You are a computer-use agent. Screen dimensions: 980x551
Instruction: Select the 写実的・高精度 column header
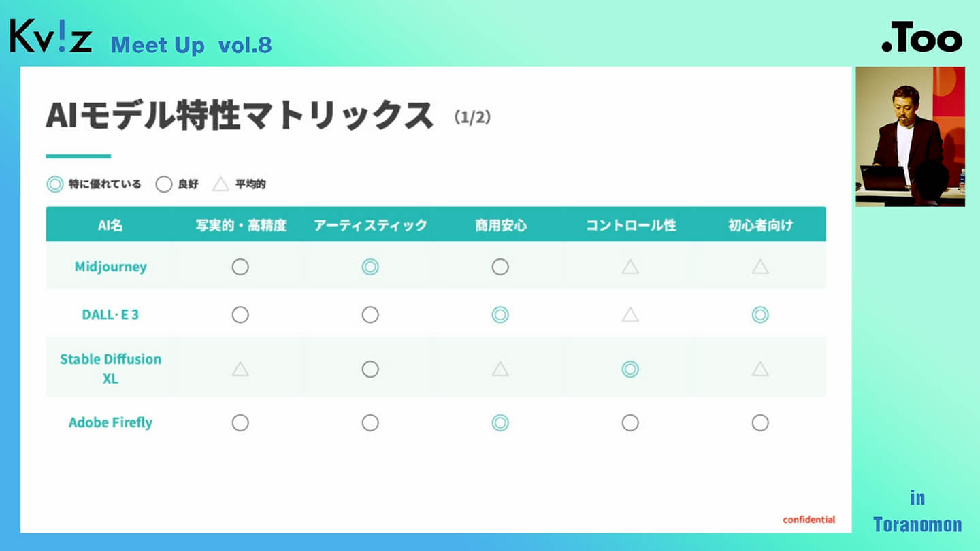point(240,226)
